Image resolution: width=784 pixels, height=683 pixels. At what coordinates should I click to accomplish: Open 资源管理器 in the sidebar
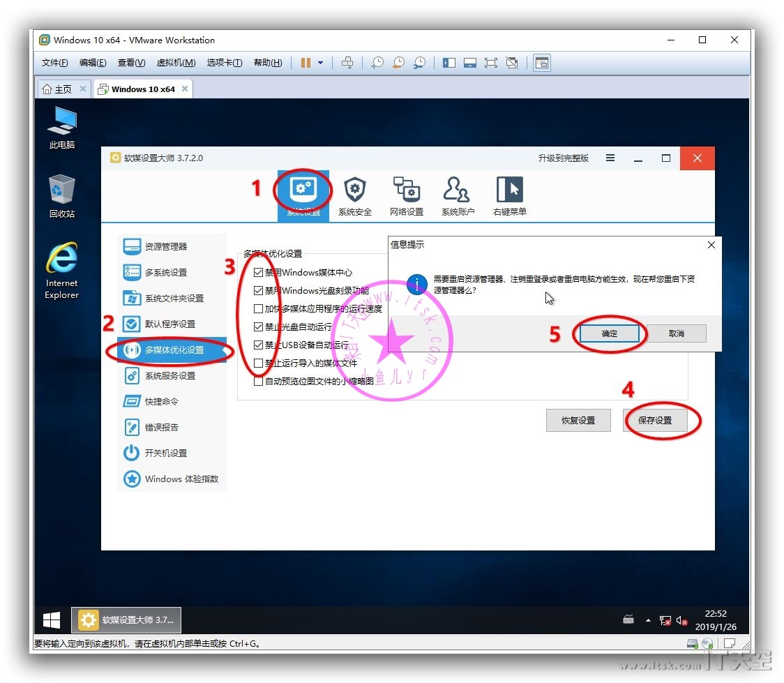click(x=172, y=246)
